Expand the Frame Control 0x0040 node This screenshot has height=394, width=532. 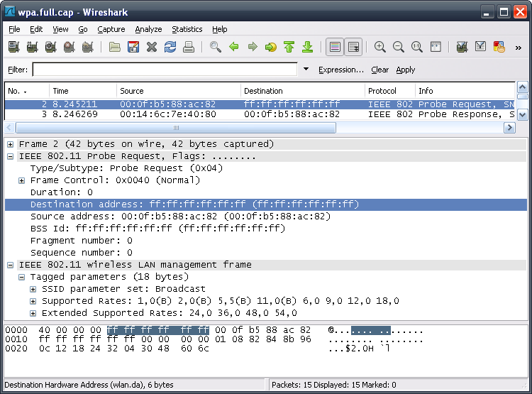coord(21,181)
